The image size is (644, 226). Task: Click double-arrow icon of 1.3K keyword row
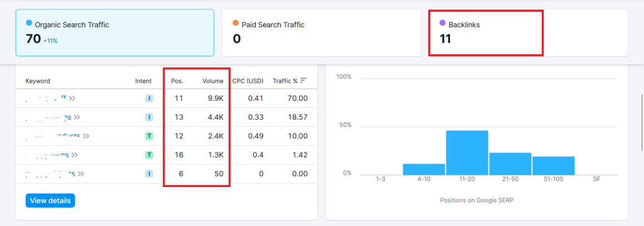pos(75,155)
